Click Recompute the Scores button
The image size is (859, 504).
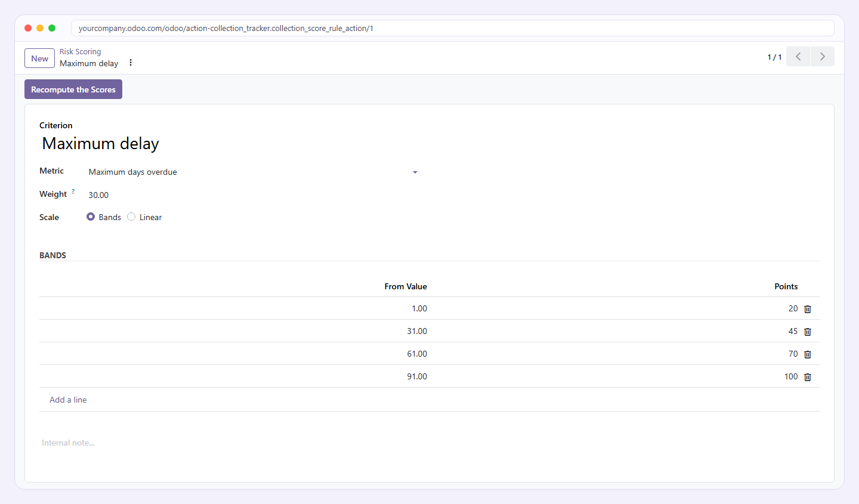pyautogui.click(x=73, y=89)
